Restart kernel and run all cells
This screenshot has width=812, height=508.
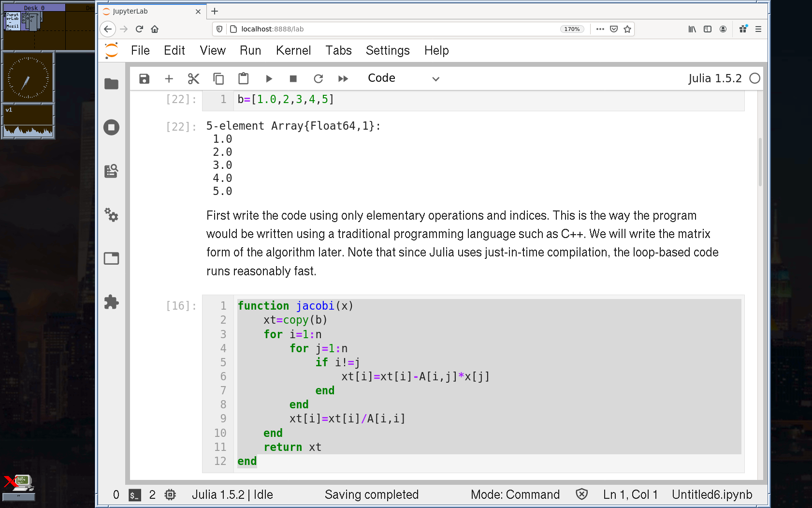pos(343,78)
